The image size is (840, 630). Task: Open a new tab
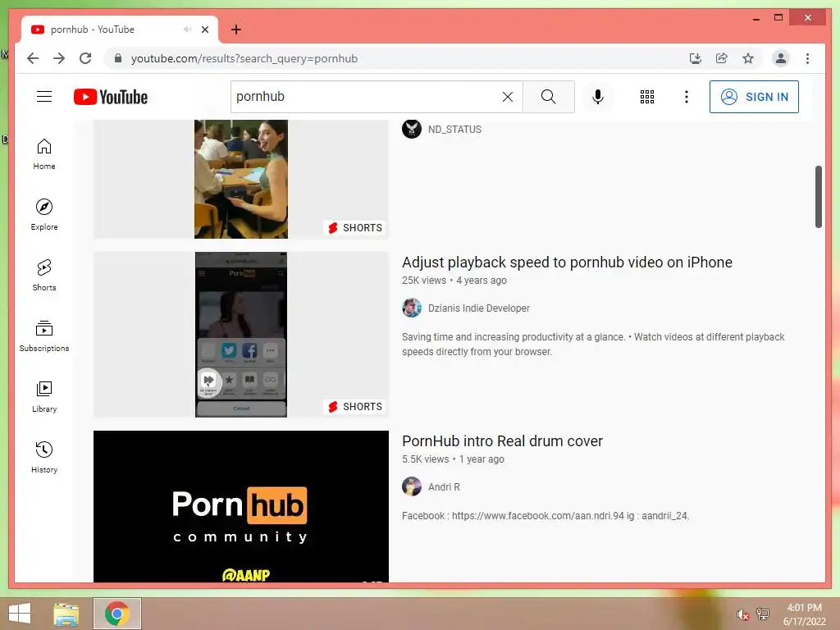coord(235,30)
